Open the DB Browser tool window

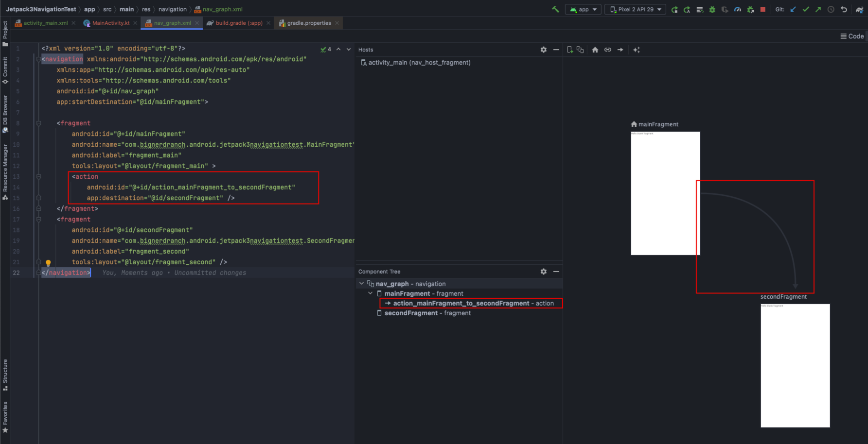click(x=5, y=114)
